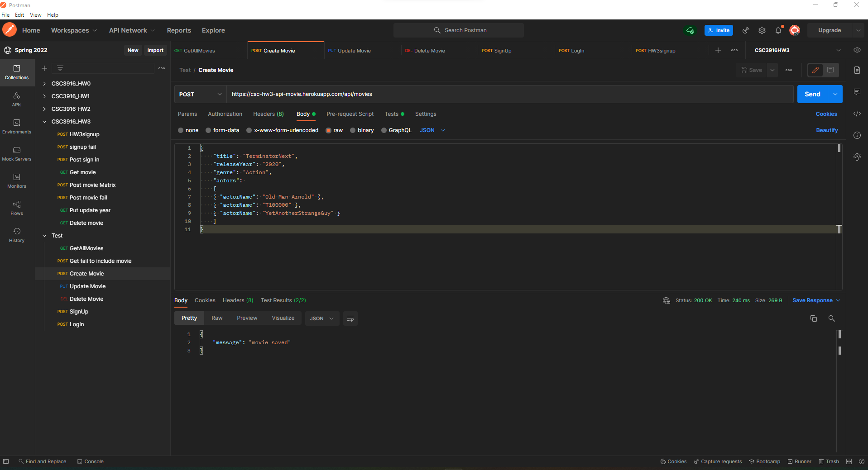Click the Send button

(812, 94)
